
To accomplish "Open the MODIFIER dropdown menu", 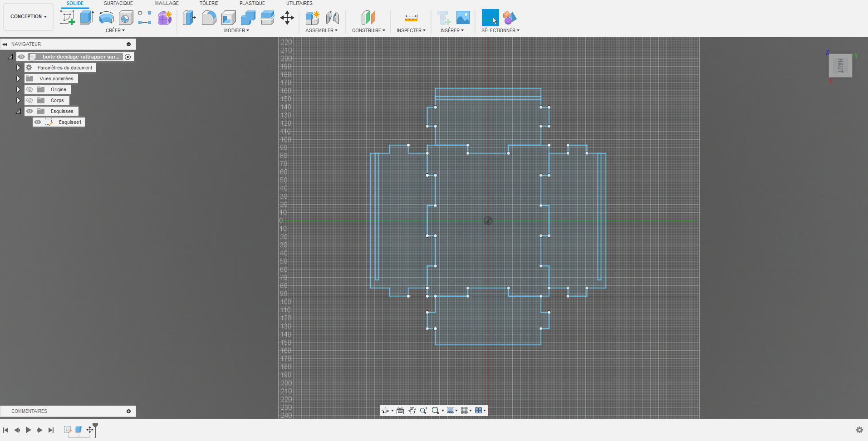I will (x=236, y=30).
